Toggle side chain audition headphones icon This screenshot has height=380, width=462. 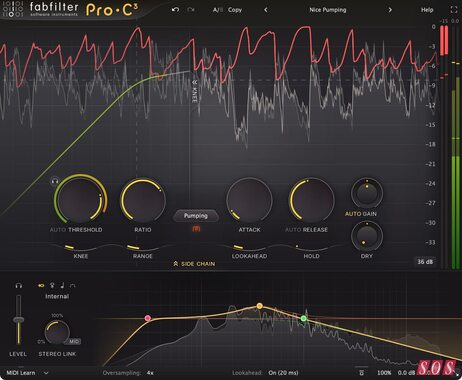[19, 286]
